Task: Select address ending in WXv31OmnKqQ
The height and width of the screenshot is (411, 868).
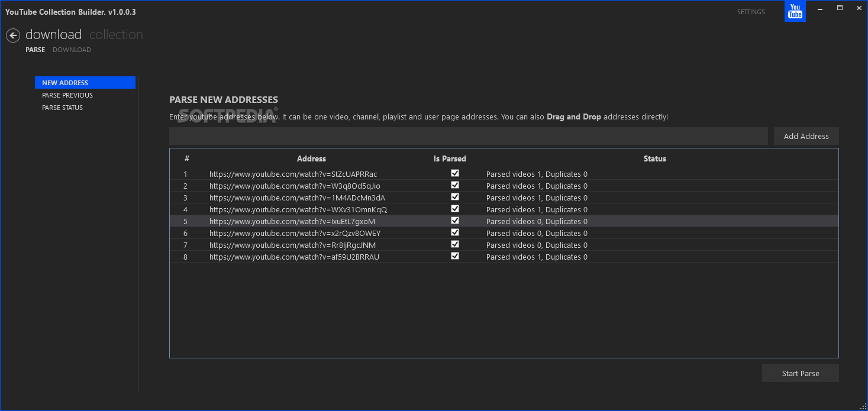Action: coord(298,209)
